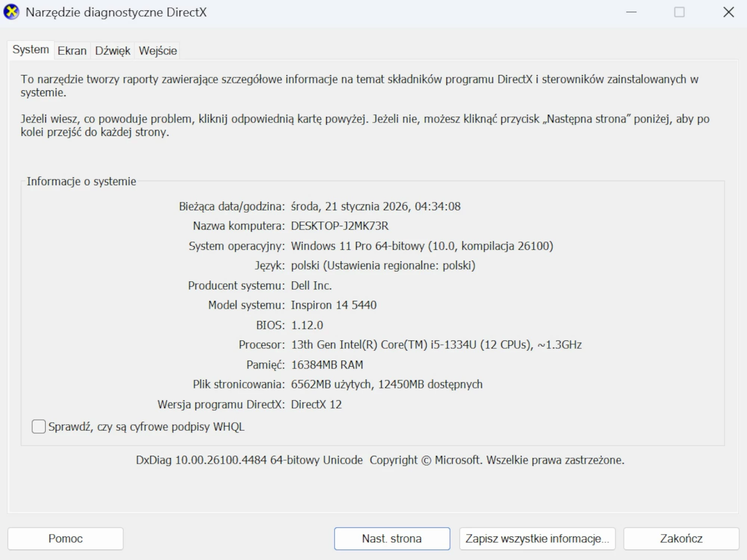Open the Dźwięk tab
Image resolution: width=747 pixels, height=560 pixels.
[x=112, y=50]
